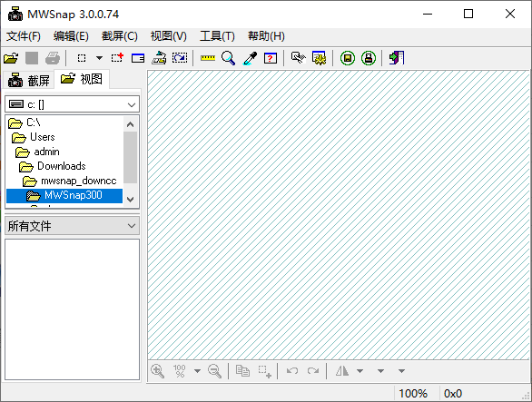Click the folder list scrollbar thumb

[x=131, y=157]
